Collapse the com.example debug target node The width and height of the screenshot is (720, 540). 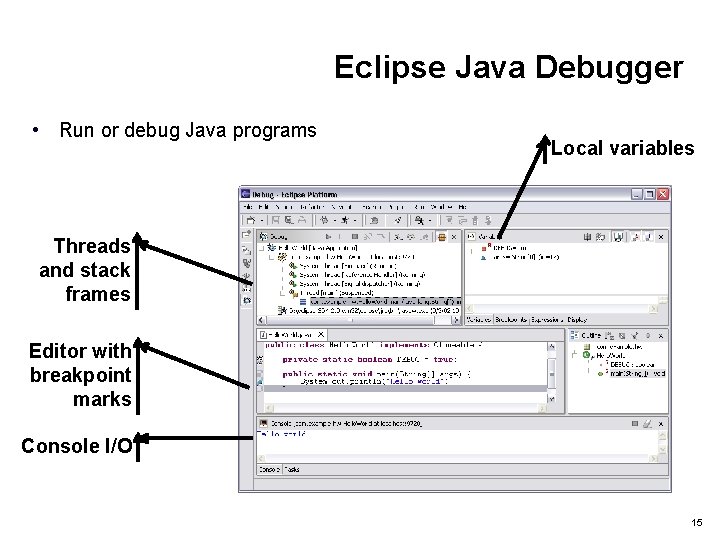(271, 257)
